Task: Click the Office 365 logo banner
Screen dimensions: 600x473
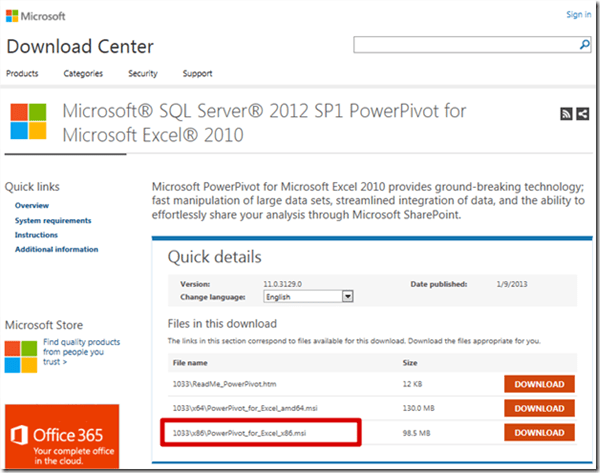Action: click(x=60, y=435)
